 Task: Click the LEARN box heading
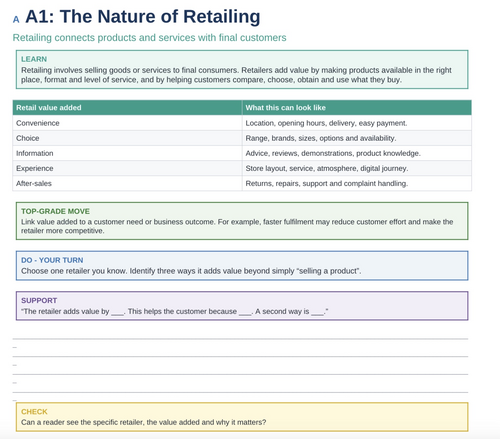(x=34, y=59)
